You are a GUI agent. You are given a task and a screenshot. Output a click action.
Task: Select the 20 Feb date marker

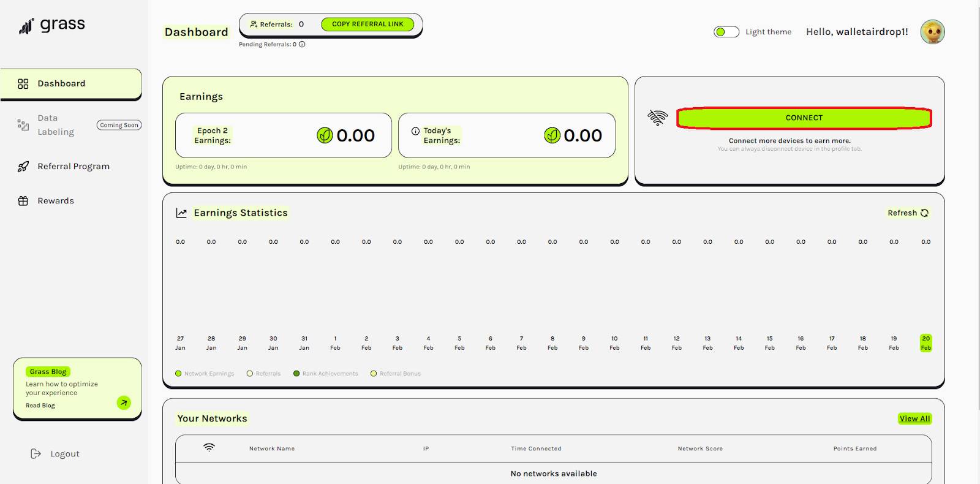[925, 343]
